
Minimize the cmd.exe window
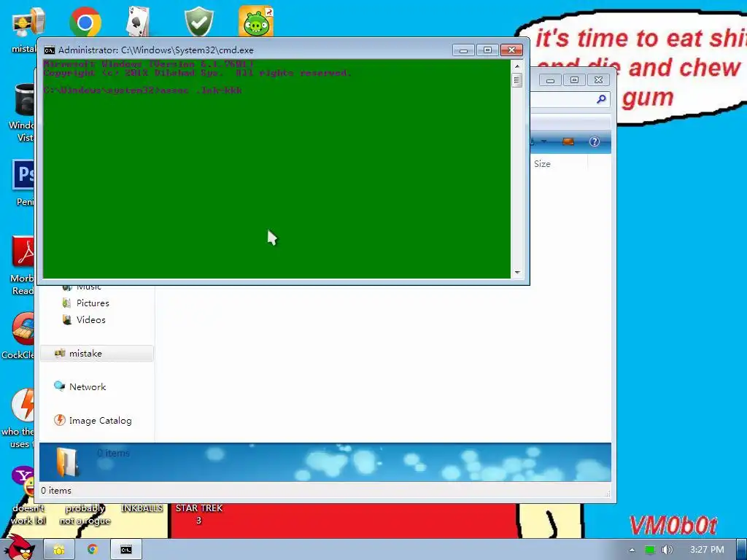pyautogui.click(x=463, y=50)
